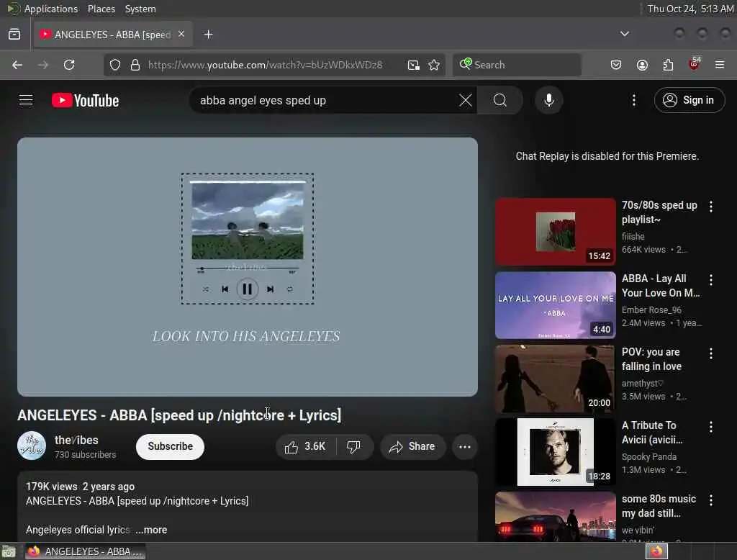The image size is (737, 560).
Task: Click 'Spooky Panda' channel name
Action: coord(648,456)
